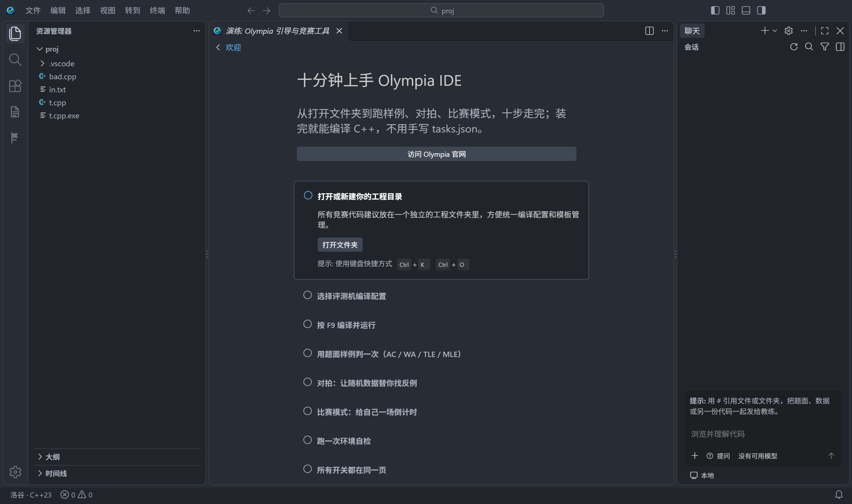Open the customize layout icon
852x504 pixels.
tap(730, 11)
